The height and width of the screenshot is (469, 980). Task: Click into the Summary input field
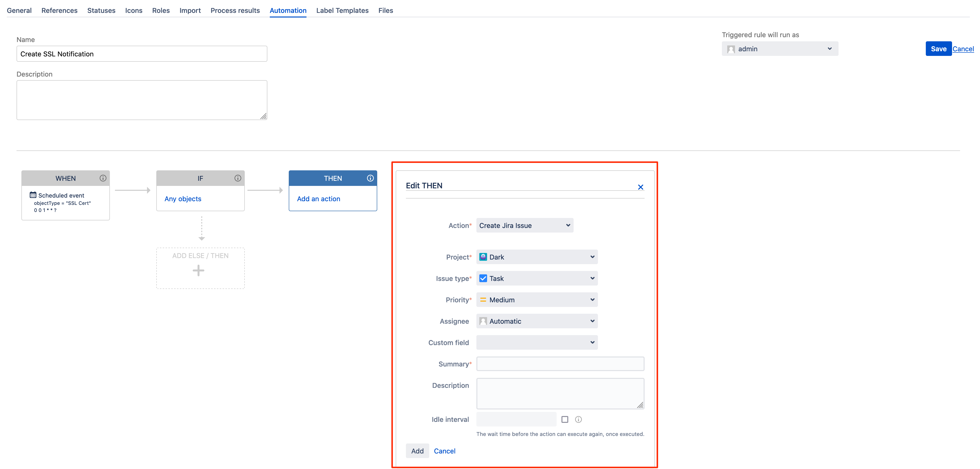click(x=560, y=364)
